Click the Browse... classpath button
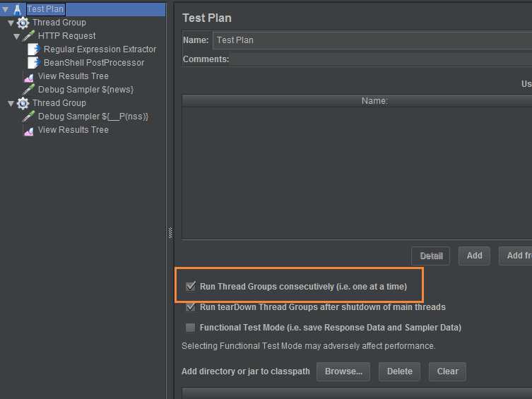The height and width of the screenshot is (399, 532). point(343,371)
